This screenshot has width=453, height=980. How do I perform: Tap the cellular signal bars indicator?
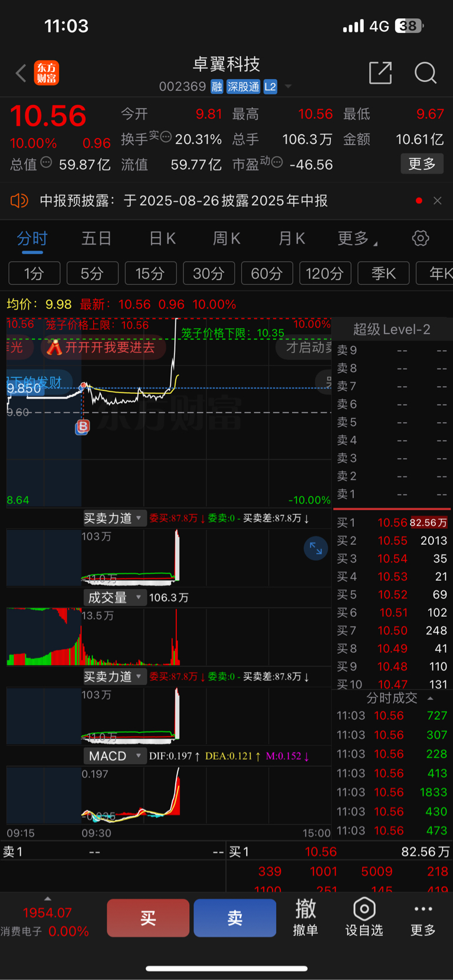pyautogui.click(x=353, y=26)
